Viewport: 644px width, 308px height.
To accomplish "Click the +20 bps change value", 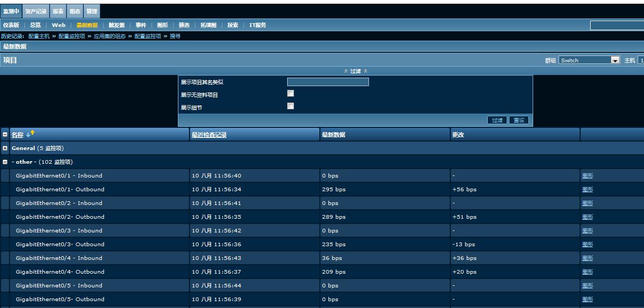I will pyautogui.click(x=465, y=272).
